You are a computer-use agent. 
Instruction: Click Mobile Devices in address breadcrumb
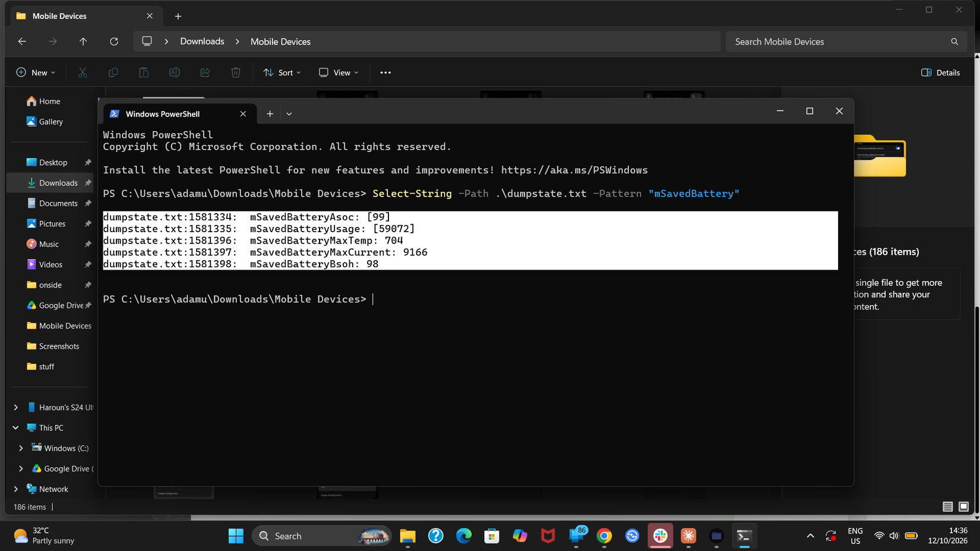click(x=280, y=42)
